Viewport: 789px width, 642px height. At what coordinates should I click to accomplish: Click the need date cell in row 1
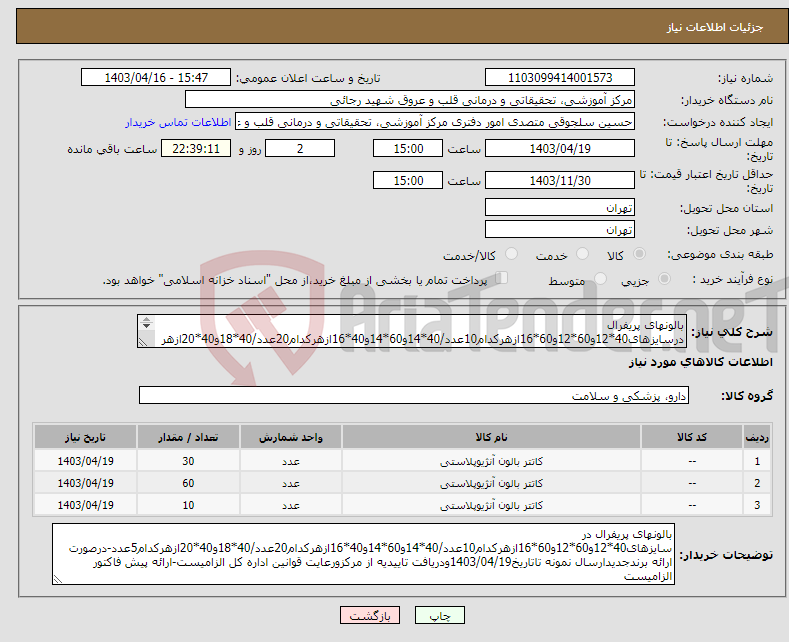[85, 461]
